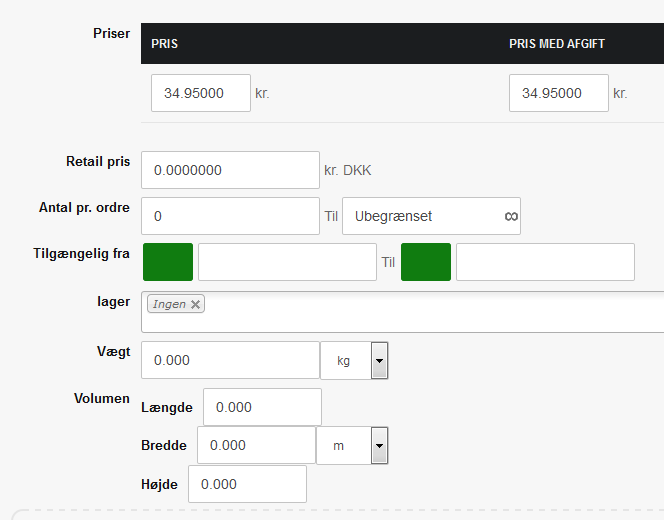This screenshot has height=520, width=664.
Task: Click the PRIS MED AFGIFT price field
Action: (x=559, y=93)
